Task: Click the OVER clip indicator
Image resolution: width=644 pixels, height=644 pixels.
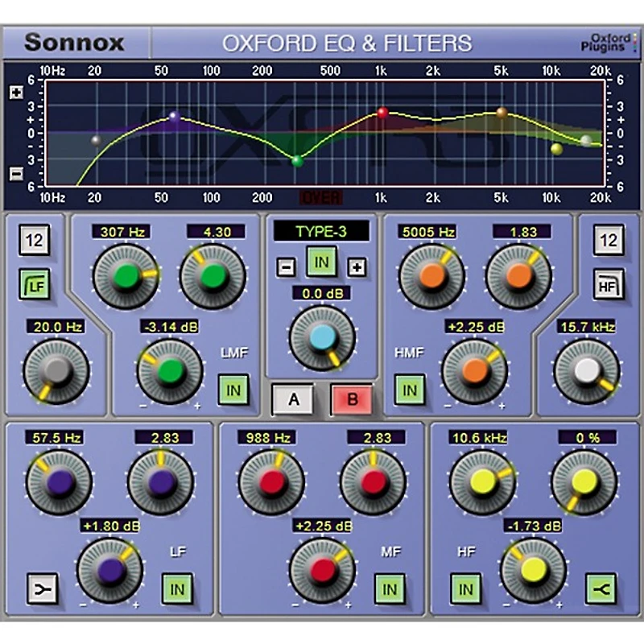Action: coord(321,198)
